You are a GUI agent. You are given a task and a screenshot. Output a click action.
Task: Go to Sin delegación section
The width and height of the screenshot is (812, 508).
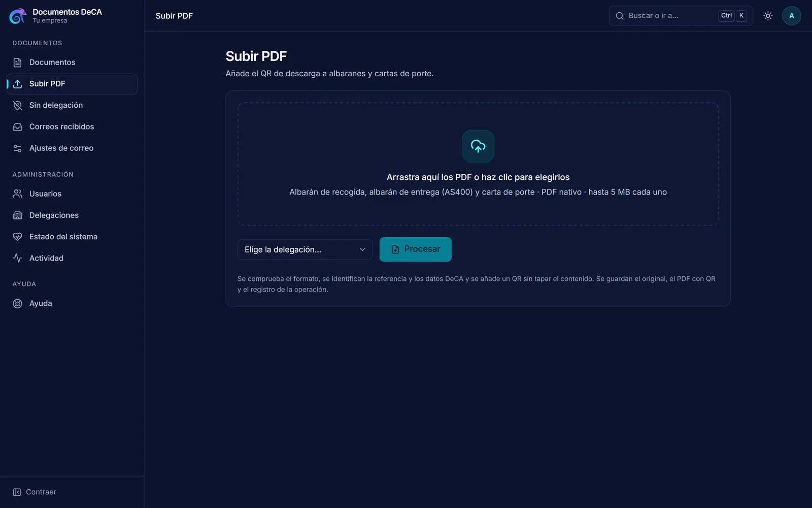pyautogui.click(x=72, y=105)
